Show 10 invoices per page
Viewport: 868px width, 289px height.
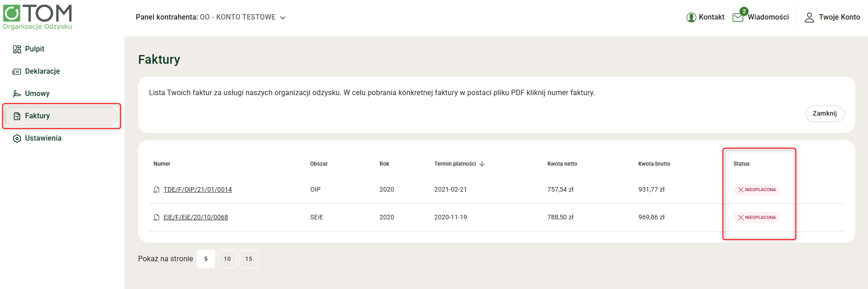(227, 259)
